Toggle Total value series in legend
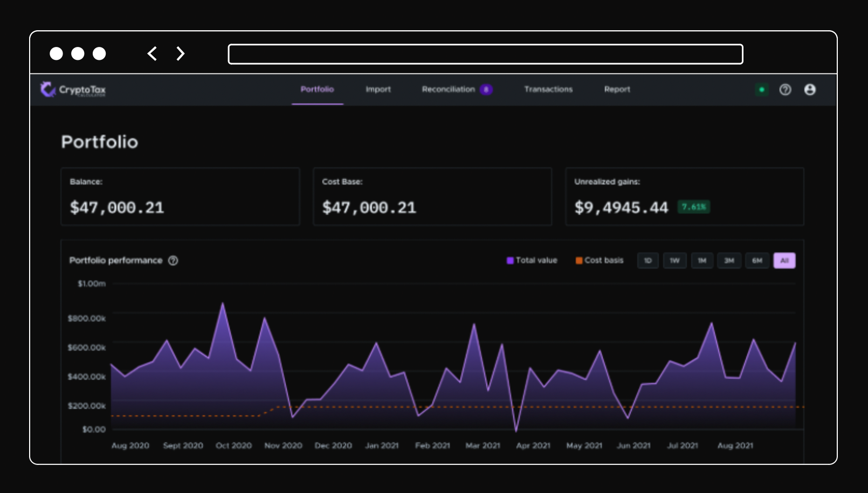 tap(532, 261)
